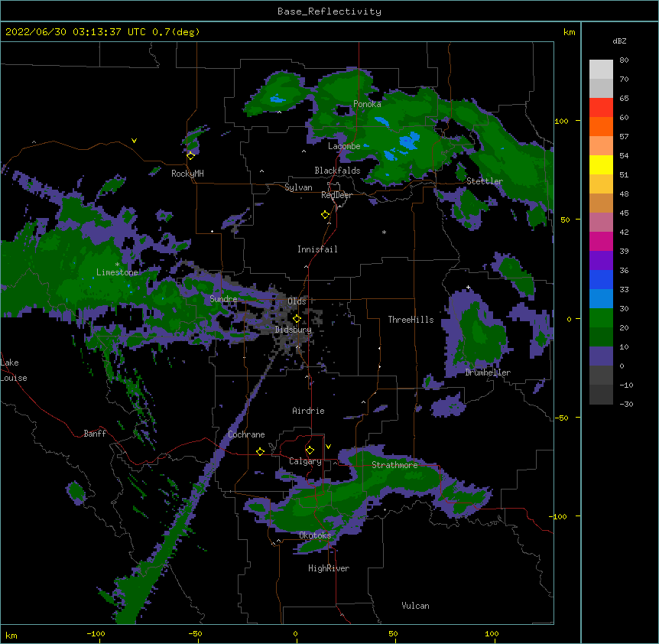Click the yellow V marker northeast of Calgary

click(x=328, y=447)
